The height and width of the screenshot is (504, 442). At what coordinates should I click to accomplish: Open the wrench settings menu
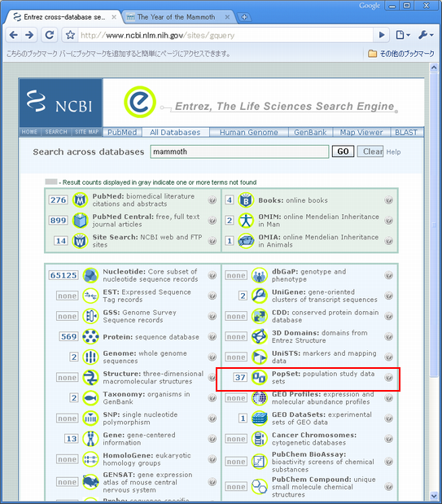point(426,35)
